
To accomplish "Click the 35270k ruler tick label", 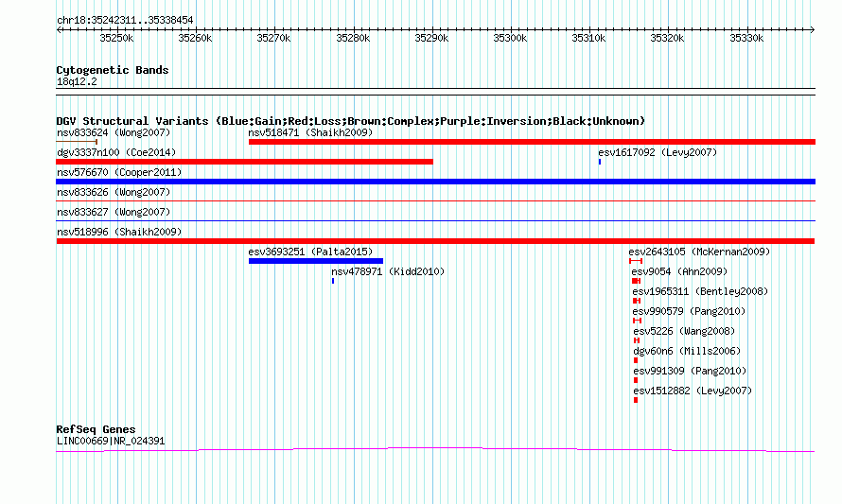I will [273, 38].
